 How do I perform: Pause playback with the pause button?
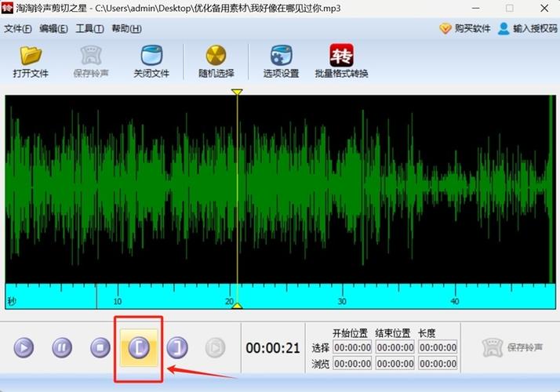pos(62,347)
